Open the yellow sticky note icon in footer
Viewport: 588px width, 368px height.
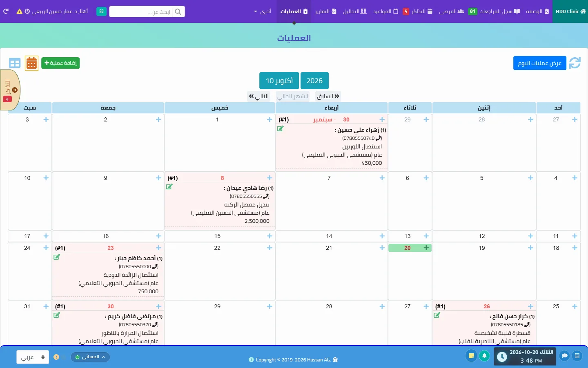[471, 356]
